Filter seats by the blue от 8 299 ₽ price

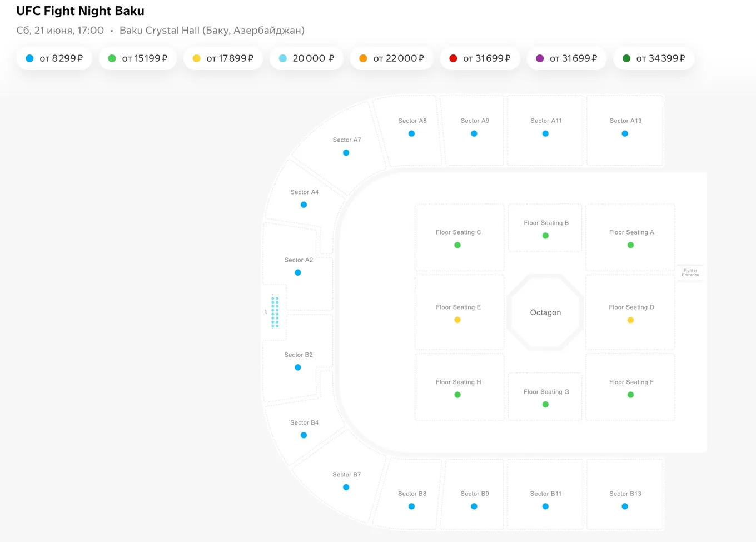54,58
